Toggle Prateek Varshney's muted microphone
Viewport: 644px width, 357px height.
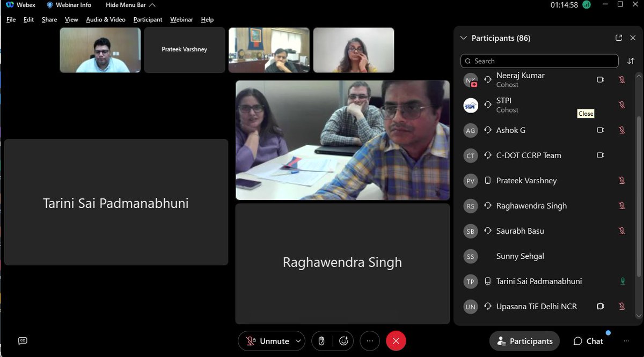[x=622, y=181]
